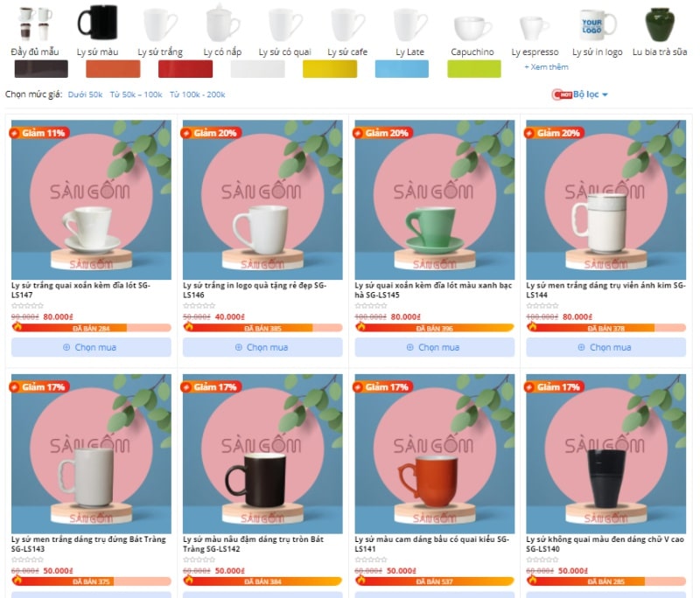Click 'Chọn mua' for product SG-LS147

(x=91, y=347)
